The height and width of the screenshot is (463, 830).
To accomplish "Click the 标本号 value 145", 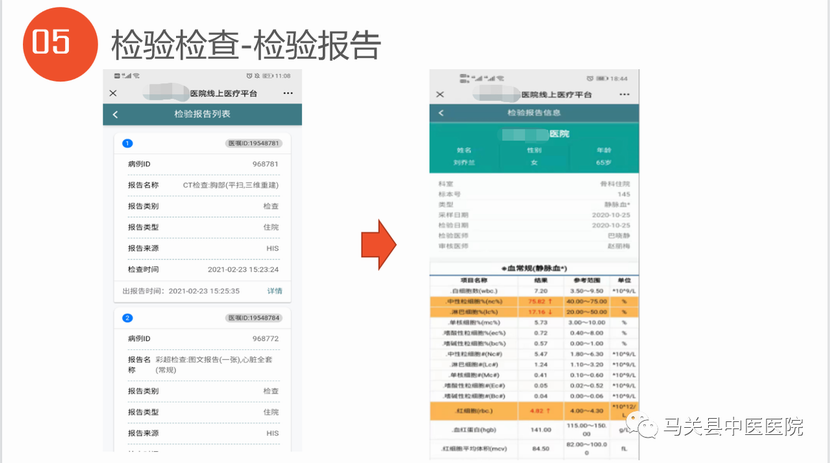I will pos(624,194).
